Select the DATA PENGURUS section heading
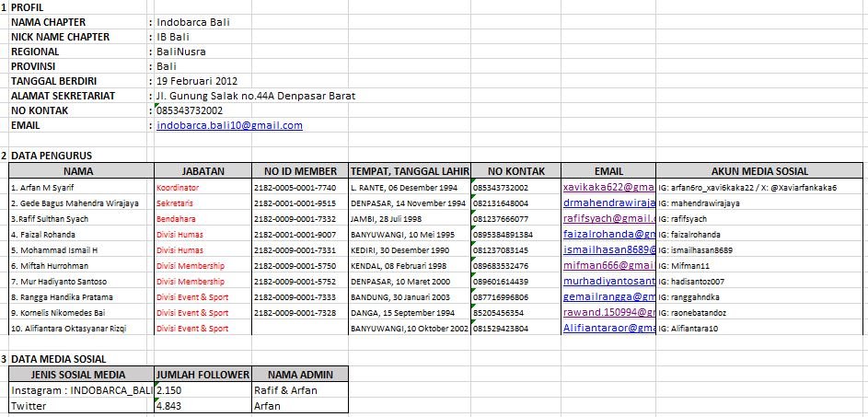868x417 pixels. [x=52, y=156]
